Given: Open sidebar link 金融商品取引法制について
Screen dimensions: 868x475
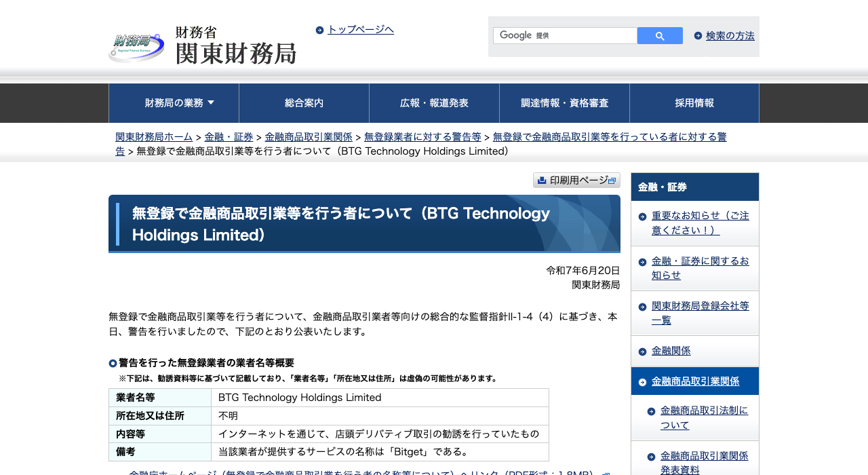Looking at the screenshot, I should click(705, 418).
